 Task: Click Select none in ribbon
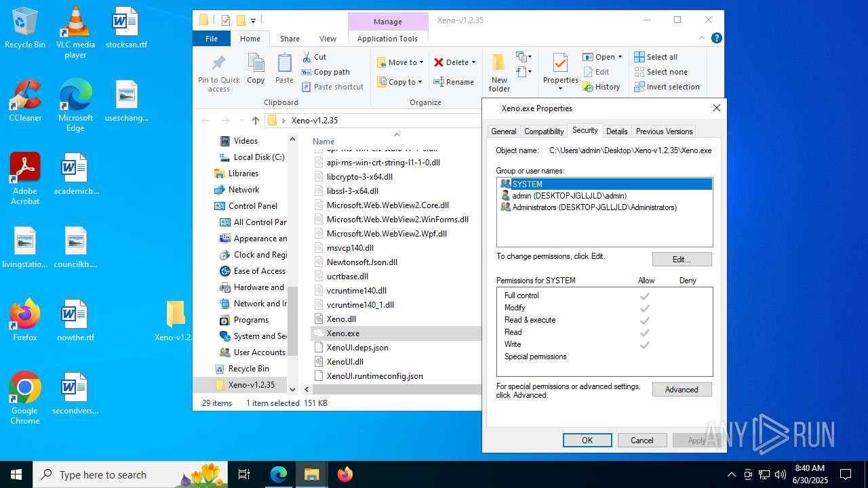(x=660, y=72)
